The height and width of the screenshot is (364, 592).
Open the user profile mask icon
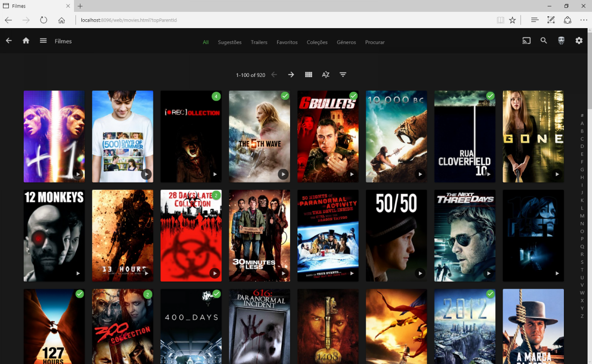[x=561, y=41]
